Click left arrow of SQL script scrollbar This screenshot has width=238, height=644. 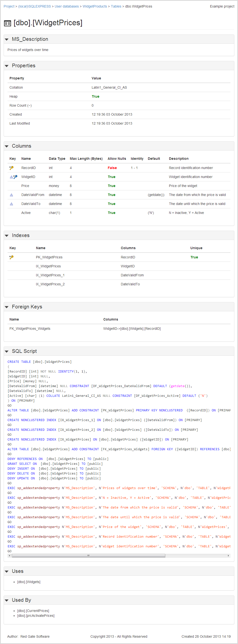click(9, 556)
